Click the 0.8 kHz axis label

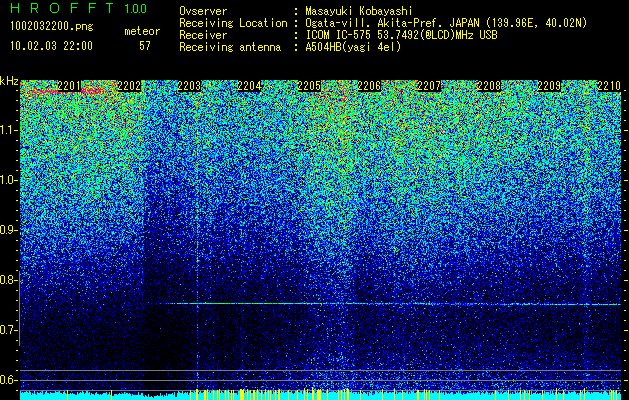(x=9, y=280)
